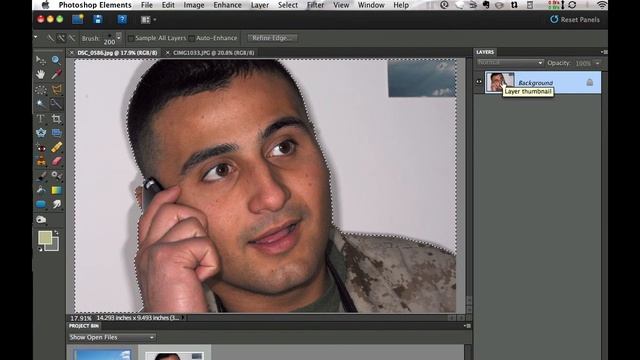Image resolution: width=640 pixels, height=360 pixels.
Task: Select the Move tool
Action: coord(41,60)
